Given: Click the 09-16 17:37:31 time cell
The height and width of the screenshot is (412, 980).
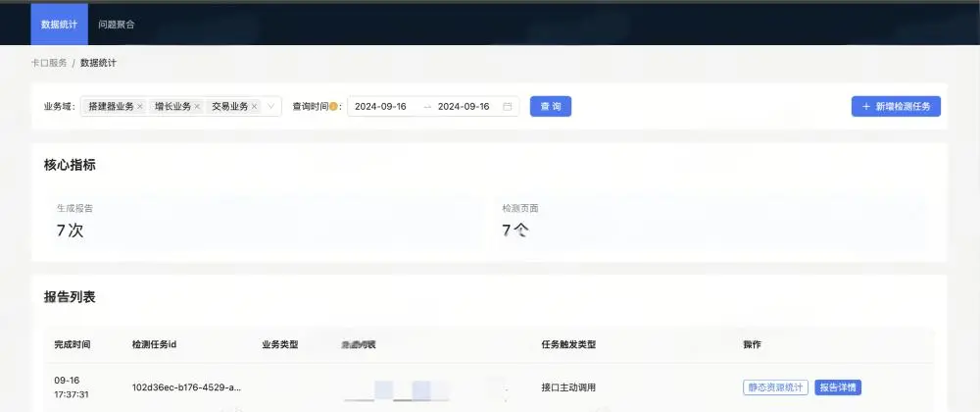Looking at the screenshot, I should 72,387.
